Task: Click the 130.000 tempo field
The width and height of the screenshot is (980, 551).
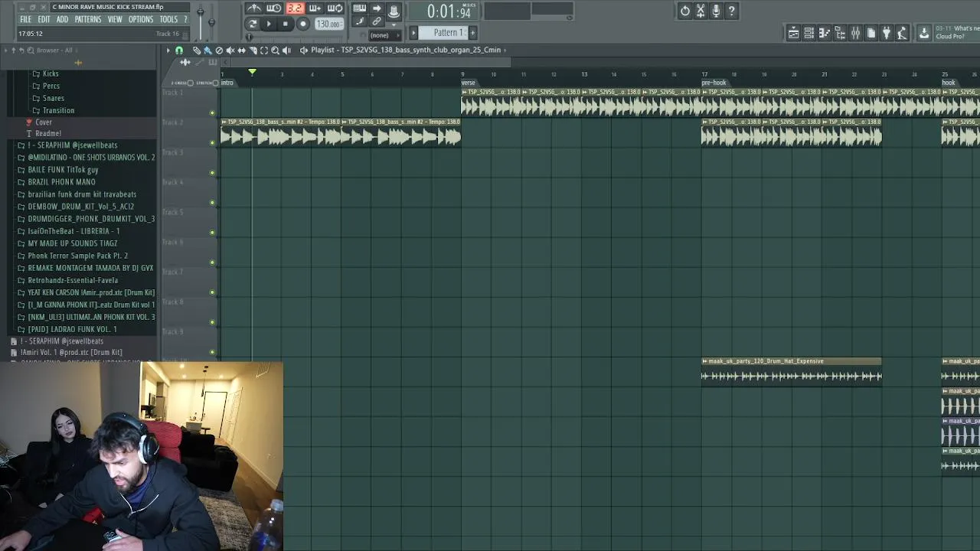Action: coord(329,24)
